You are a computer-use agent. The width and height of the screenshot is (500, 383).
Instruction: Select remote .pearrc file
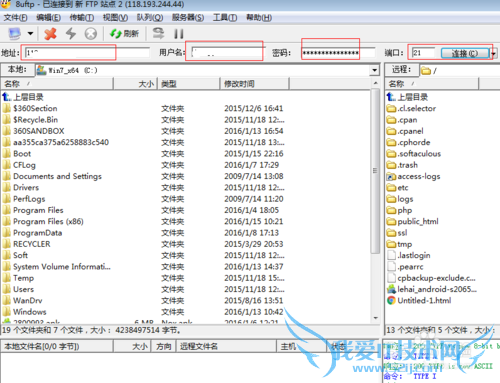coord(406,267)
